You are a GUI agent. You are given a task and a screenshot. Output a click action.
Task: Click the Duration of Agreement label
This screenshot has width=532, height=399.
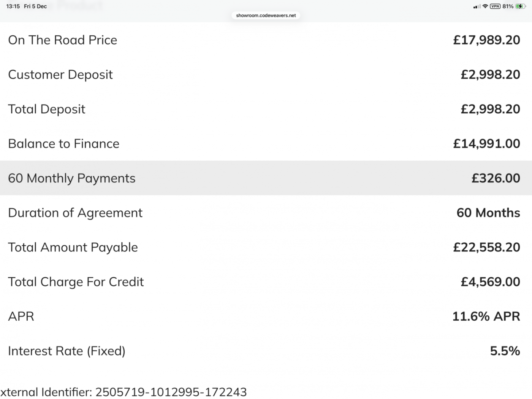[x=75, y=213]
